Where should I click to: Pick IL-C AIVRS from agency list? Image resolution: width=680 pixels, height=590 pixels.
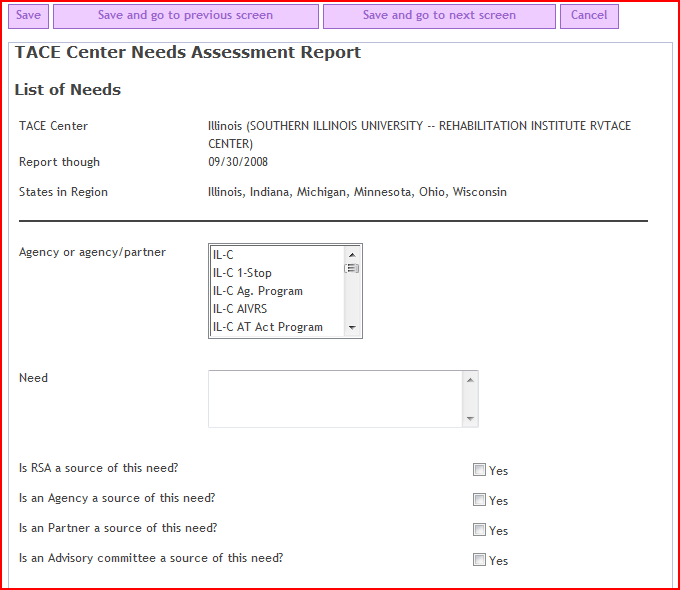click(x=278, y=309)
